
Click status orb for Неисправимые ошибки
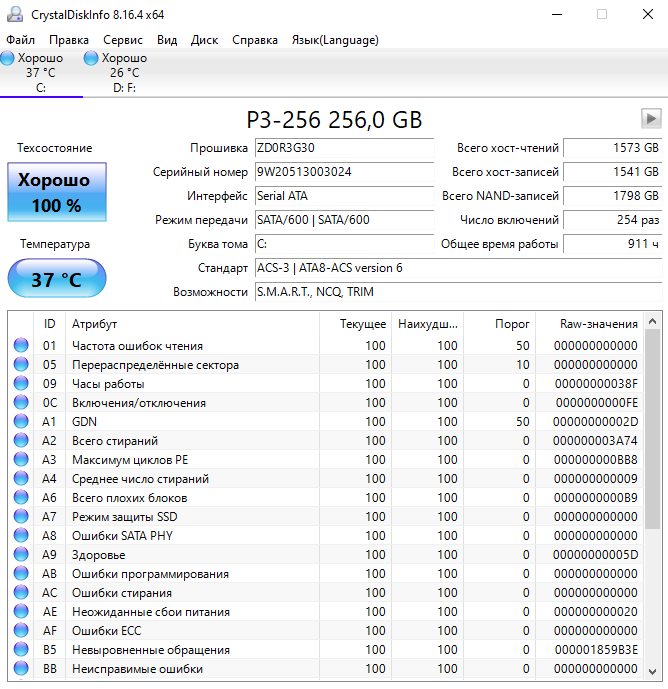point(21,668)
